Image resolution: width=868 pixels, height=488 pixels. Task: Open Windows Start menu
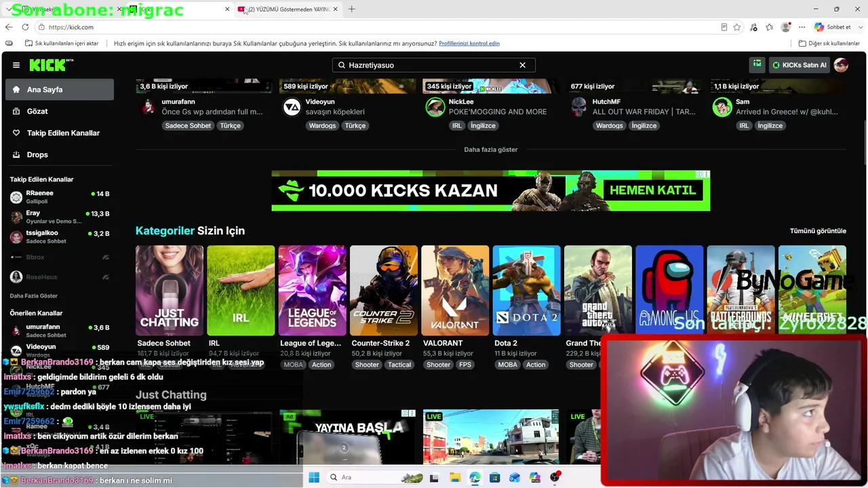point(314,477)
